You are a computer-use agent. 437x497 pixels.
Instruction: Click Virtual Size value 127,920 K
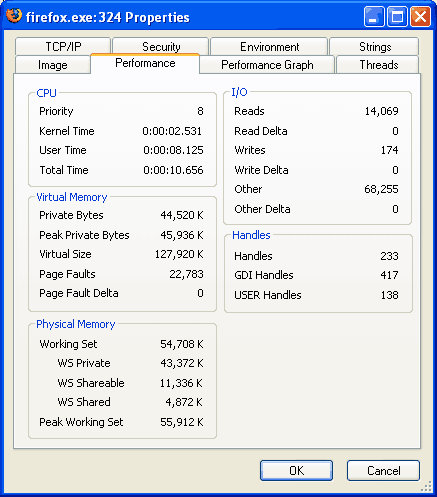click(x=179, y=254)
